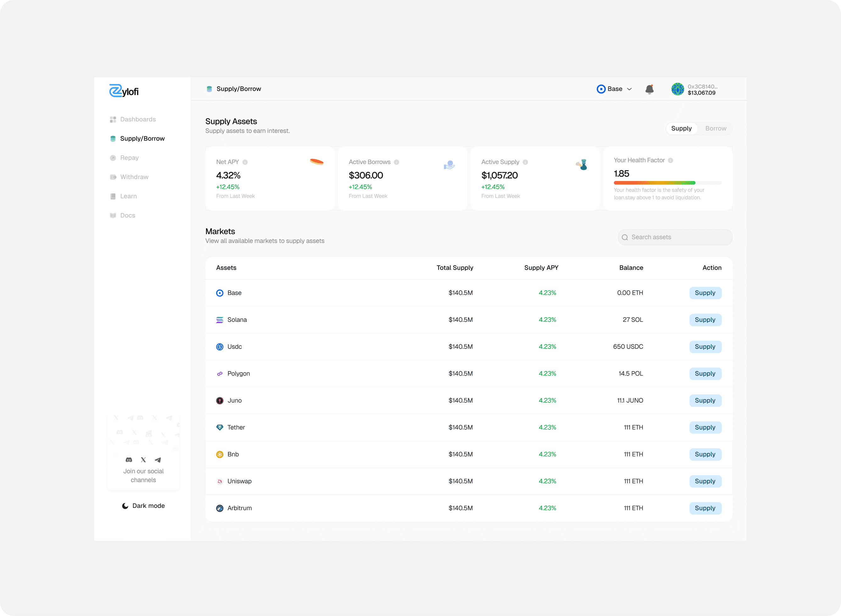Expand the Base network dropdown

click(x=614, y=89)
